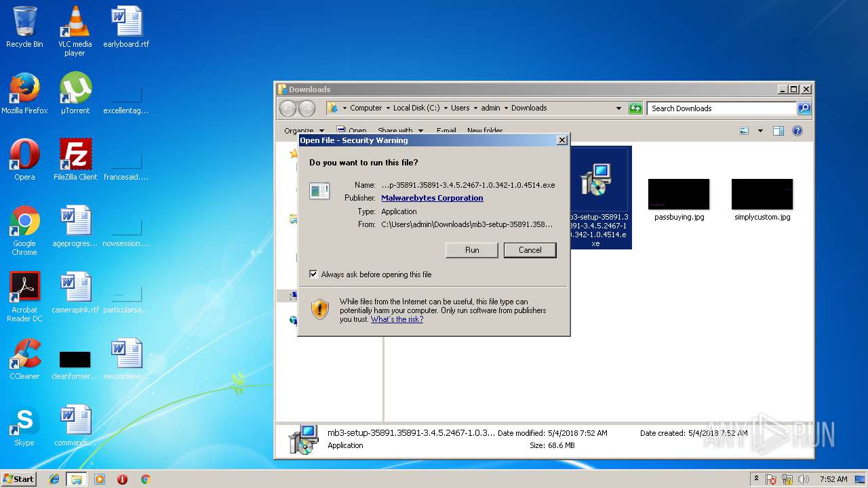Select earlyboard.rtf document on desktop
The width and height of the screenshot is (868, 488).
pyautogui.click(x=126, y=27)
